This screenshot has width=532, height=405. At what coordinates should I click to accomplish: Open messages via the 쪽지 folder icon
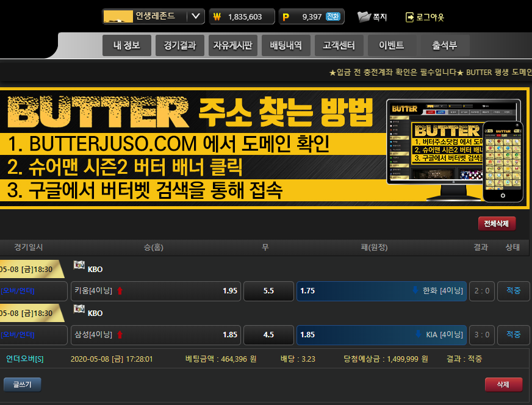[x=364, y=16]
